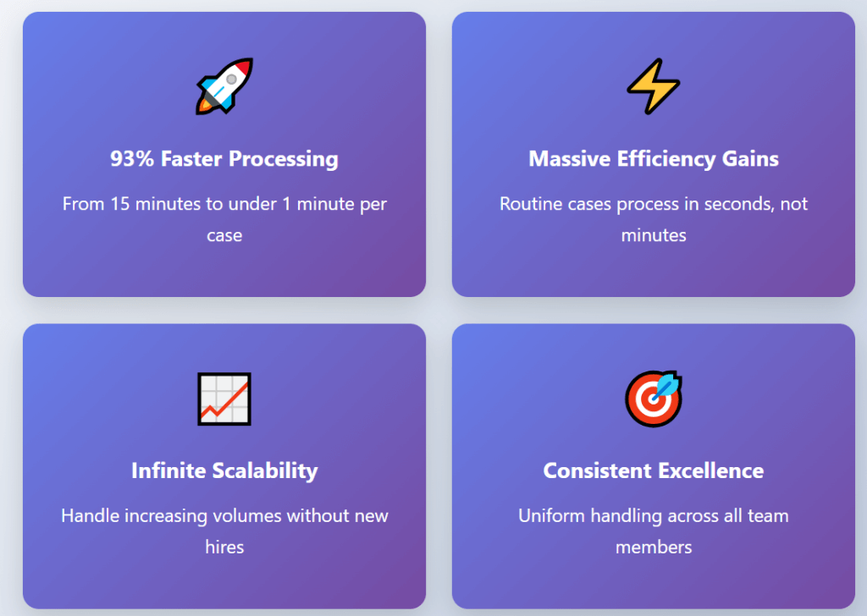Screen dimensions: 867x616
Task: Click 'Handle increasing volumes without new hires' text
Action: [224, 531]
